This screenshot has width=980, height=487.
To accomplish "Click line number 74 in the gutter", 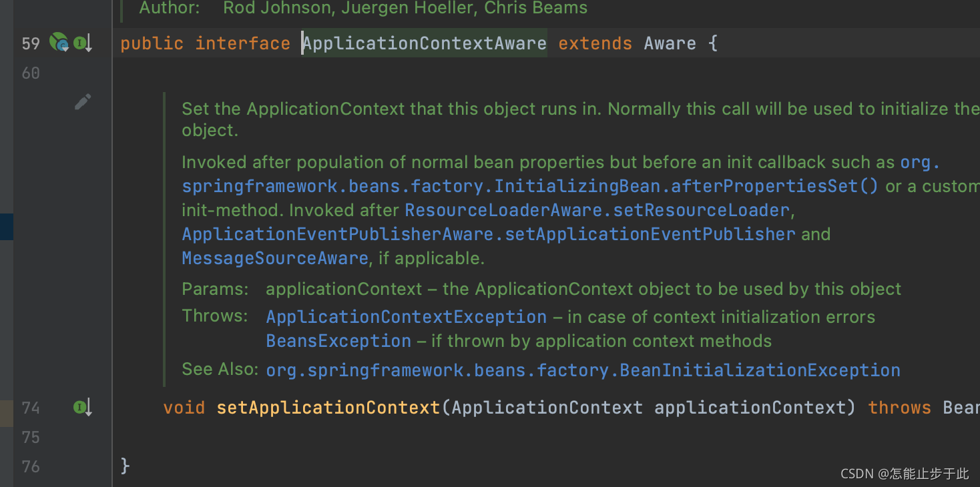I will [31, 408].
